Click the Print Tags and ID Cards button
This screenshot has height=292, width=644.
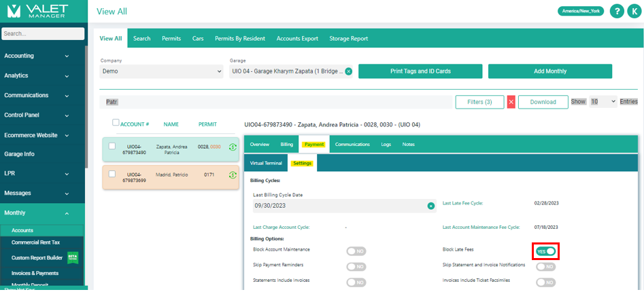(420, 71)
